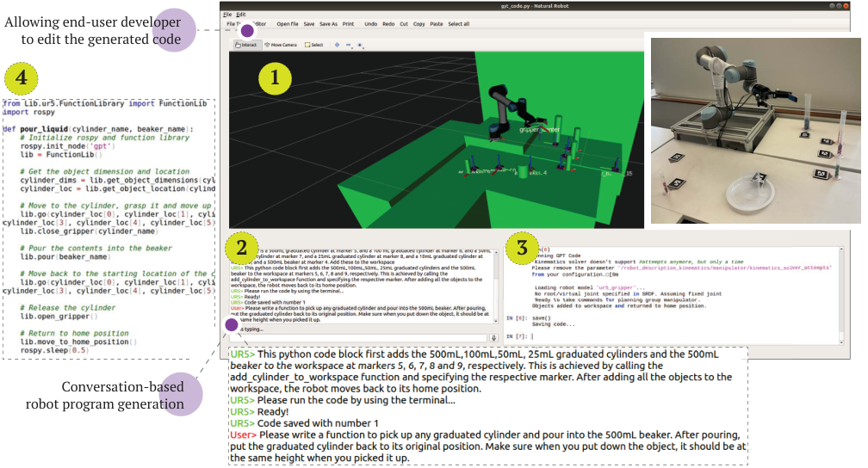Click Select all in the toolbar

point(459,24)
